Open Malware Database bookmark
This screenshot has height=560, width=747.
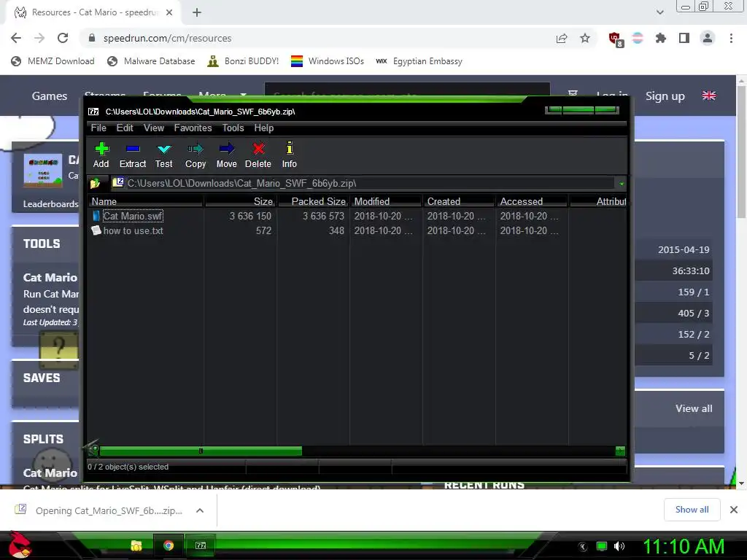(x=152, y=61)
